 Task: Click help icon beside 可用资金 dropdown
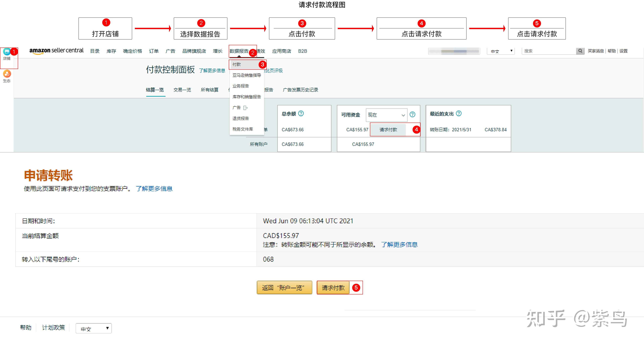coord(413,115)
